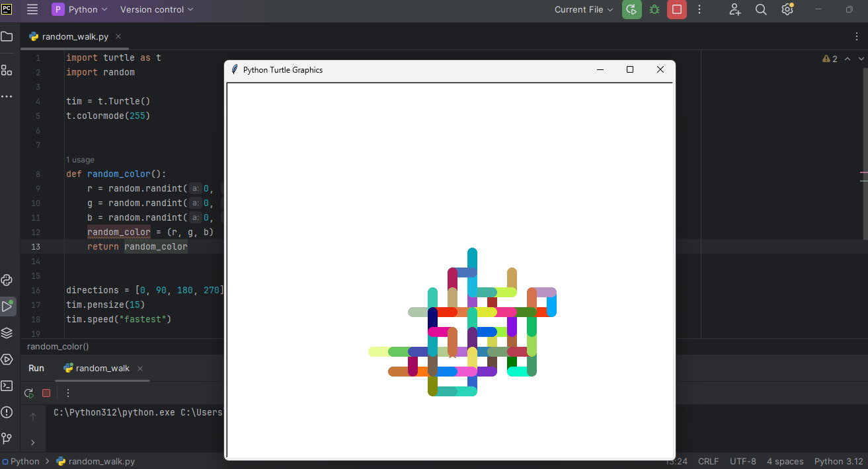Click the '1 usage' hint above random_color
868x469 pixels.
pos(80,160)
